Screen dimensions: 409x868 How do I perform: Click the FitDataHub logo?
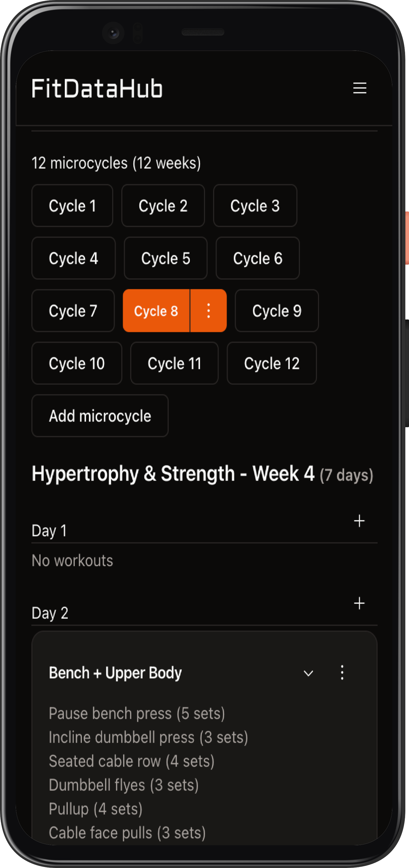point(97,88)
